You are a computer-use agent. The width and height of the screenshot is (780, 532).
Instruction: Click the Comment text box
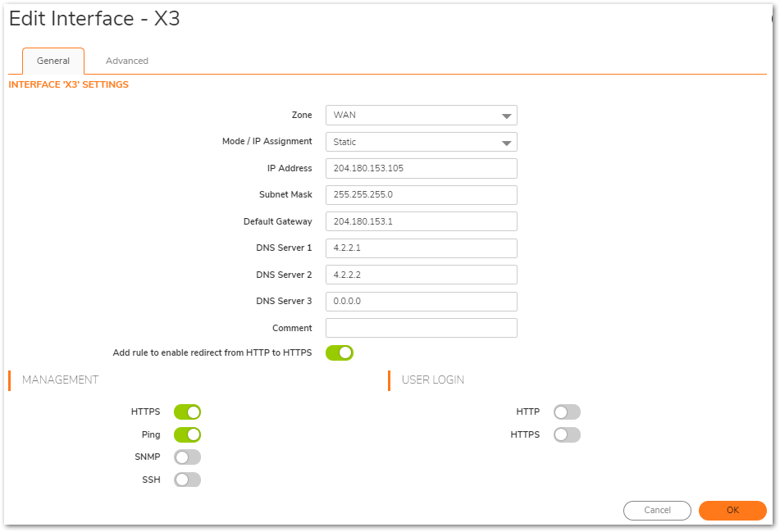tap(421, 328)
